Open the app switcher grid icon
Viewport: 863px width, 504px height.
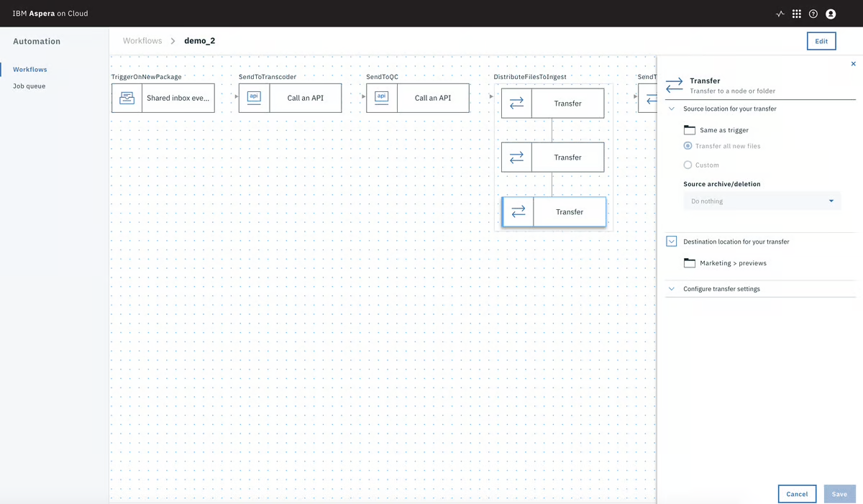coord(797,13)
